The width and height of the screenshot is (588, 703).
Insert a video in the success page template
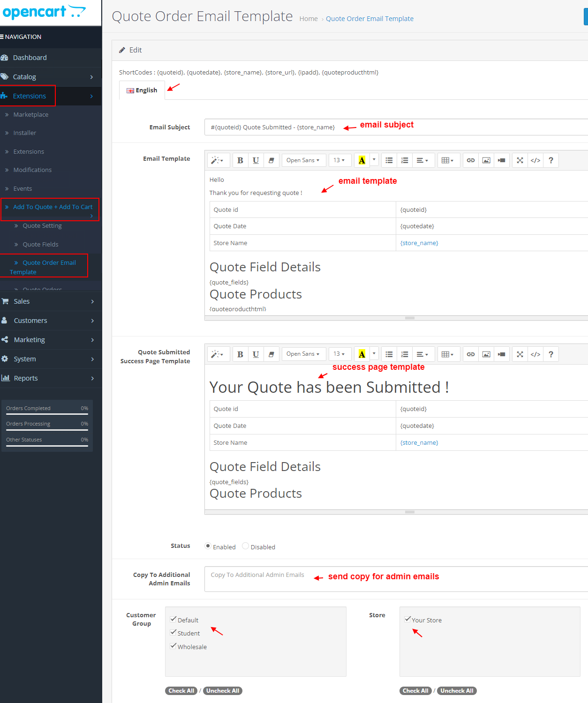[501, 354]
